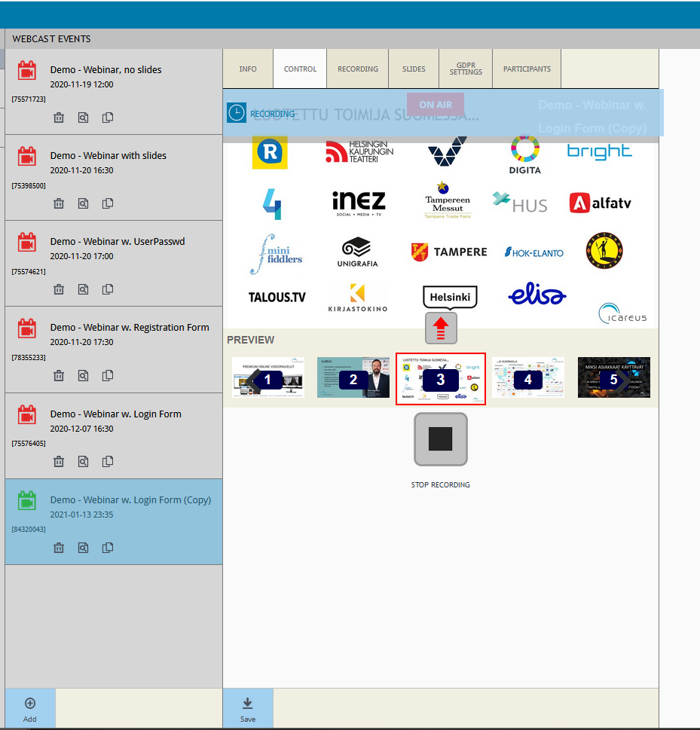Select slide thumbnail 3

[x=441, y=379]
